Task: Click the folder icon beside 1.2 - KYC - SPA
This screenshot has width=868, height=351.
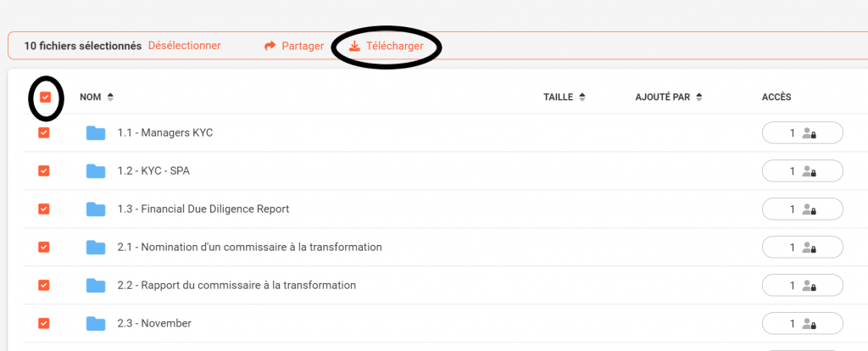Action: 96,171
